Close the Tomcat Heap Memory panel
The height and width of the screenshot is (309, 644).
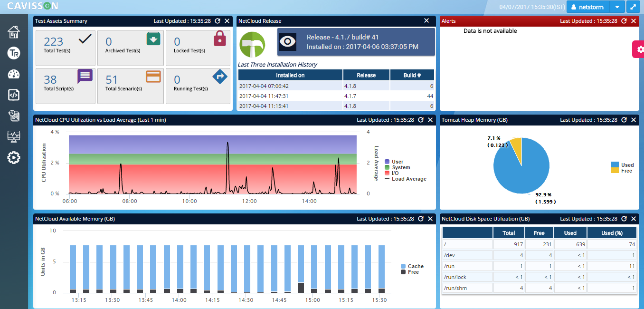click(634, 120)
